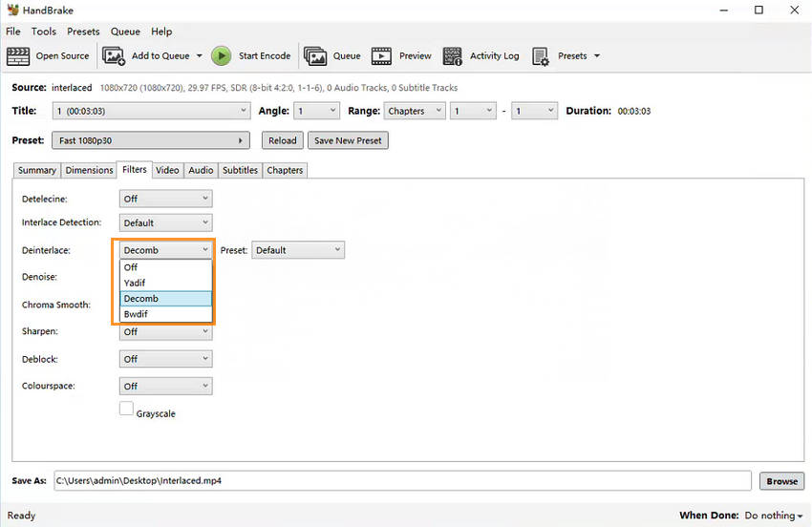Open Activity Log from its toolbar icon
The image size is (812, 527).
tap(452, 56)
